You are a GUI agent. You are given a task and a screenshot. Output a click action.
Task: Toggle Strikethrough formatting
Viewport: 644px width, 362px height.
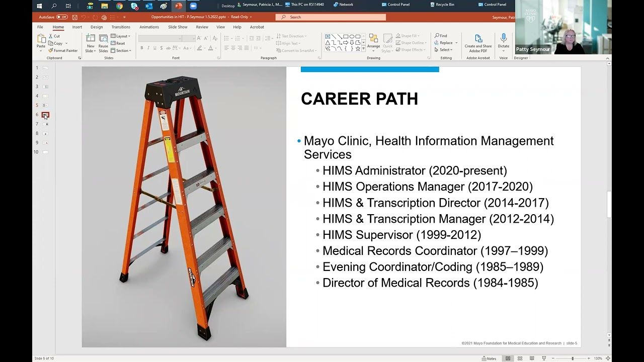point(168,48)
